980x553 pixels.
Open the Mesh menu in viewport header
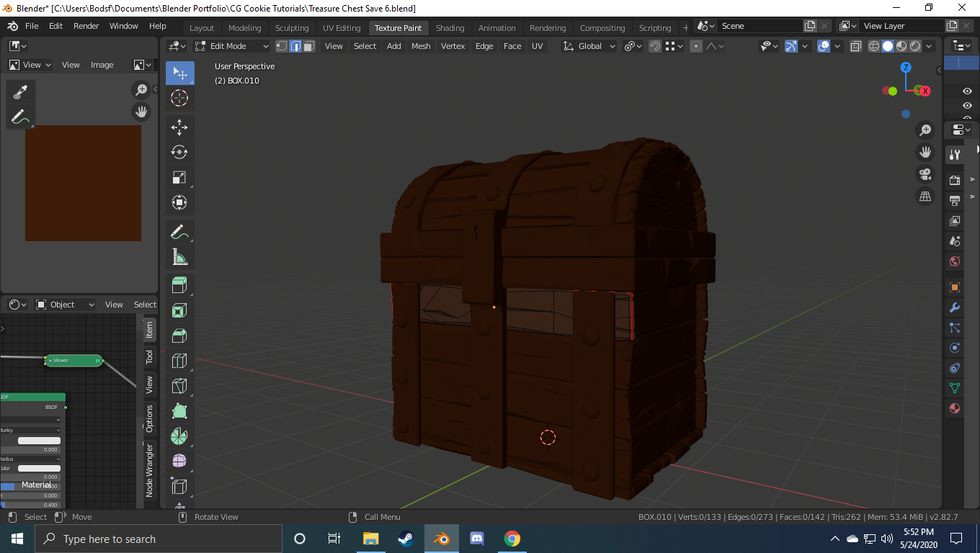pos(421,46)
